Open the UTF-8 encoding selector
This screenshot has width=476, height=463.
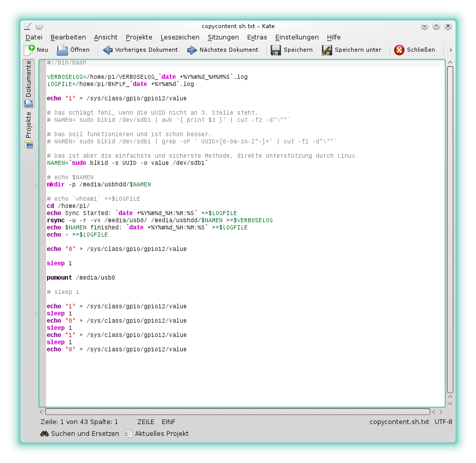pos(443,422)
